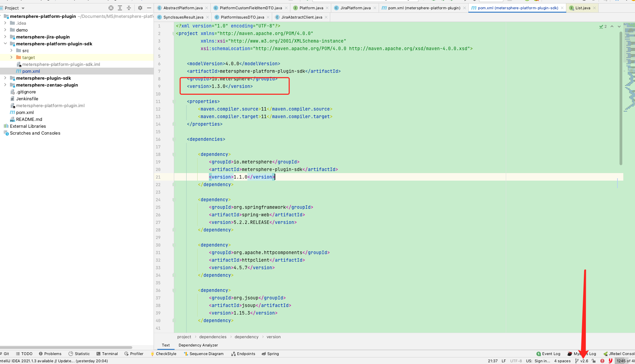This screenshot has height=364, width=635.
Task: Select metersphere-platform-plugin-sdk.iml file
Action: click(x=61, y=64)
